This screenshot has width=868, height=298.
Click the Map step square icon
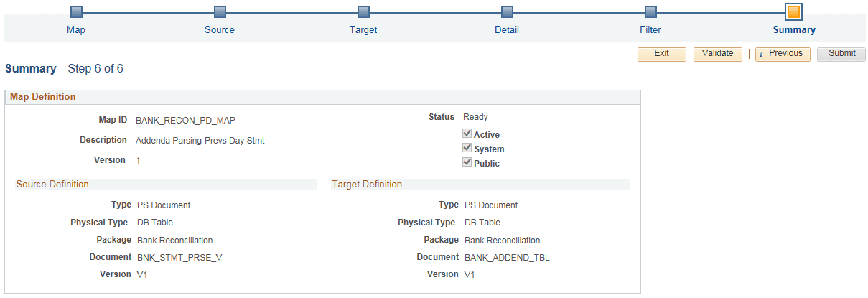pyautogui.click(x=76, y=12)
